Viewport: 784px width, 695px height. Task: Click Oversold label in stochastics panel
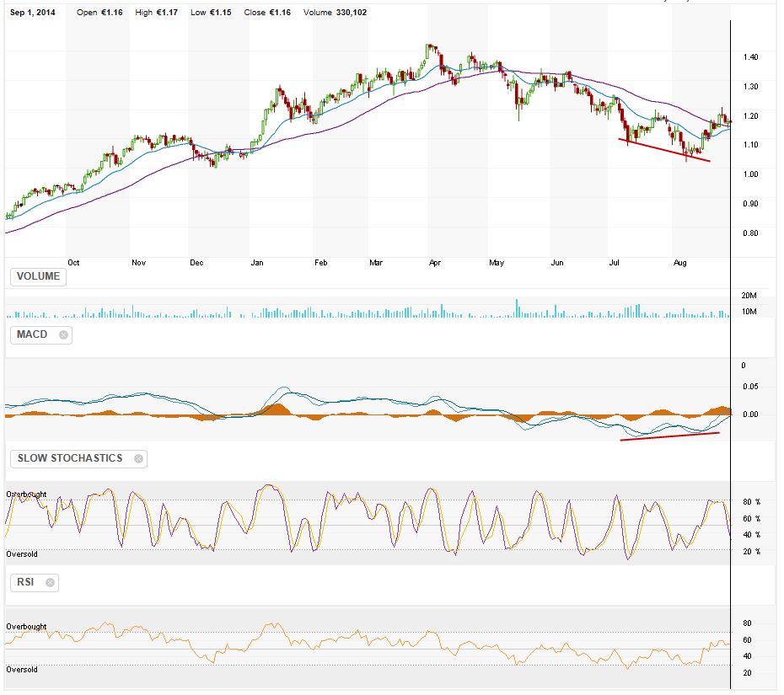pyautogui.click(x=22, y=554)
